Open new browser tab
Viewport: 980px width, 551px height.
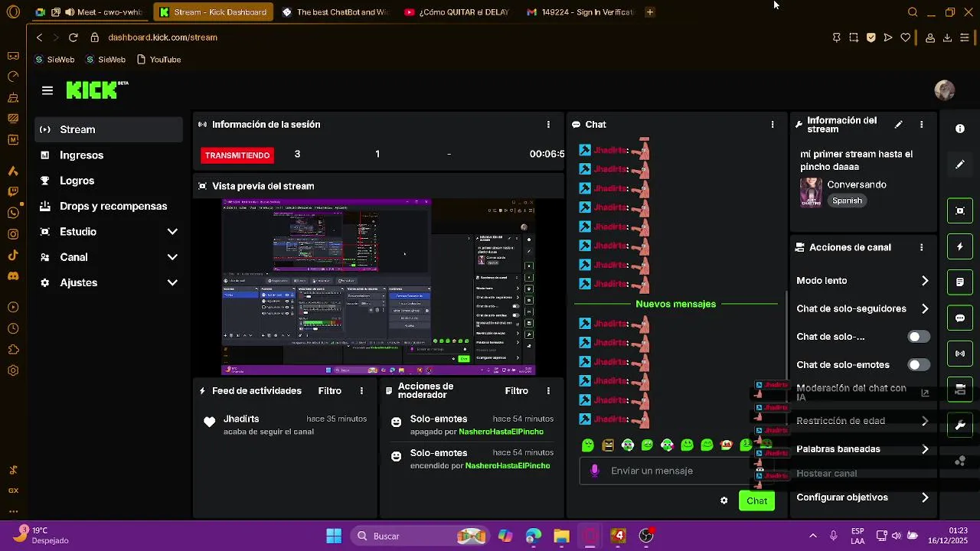pyautogui.click(x=649, y=12)
